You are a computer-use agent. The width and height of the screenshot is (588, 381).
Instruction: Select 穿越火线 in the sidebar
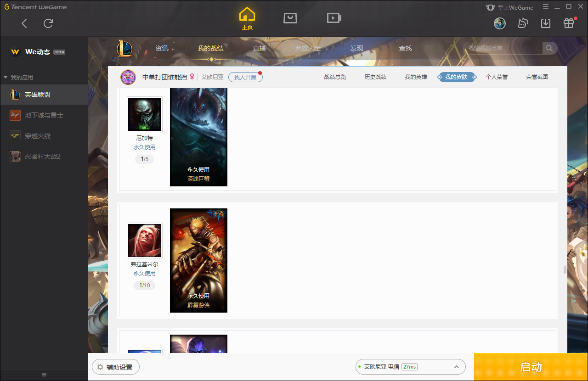pos(44,136)
